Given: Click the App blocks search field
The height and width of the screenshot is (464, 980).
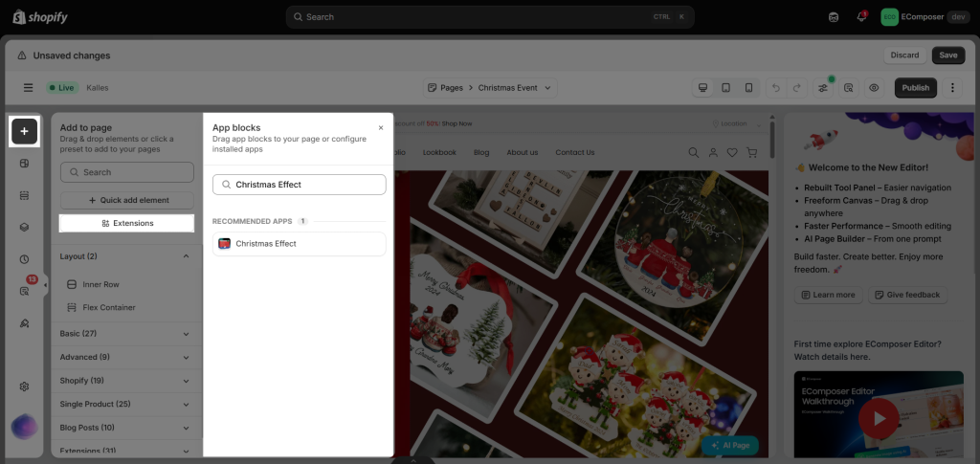Looking at the screenshot, I should coord(300,185).
